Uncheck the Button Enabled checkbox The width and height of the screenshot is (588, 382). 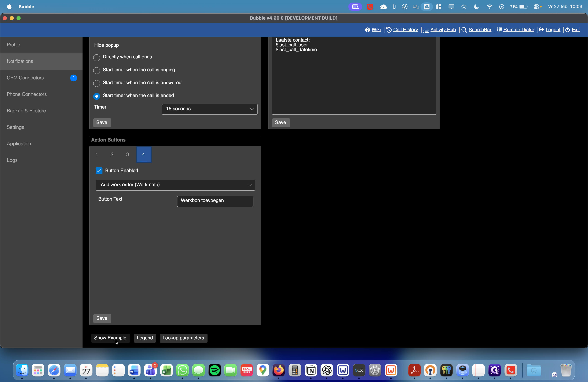coord(99,171)
